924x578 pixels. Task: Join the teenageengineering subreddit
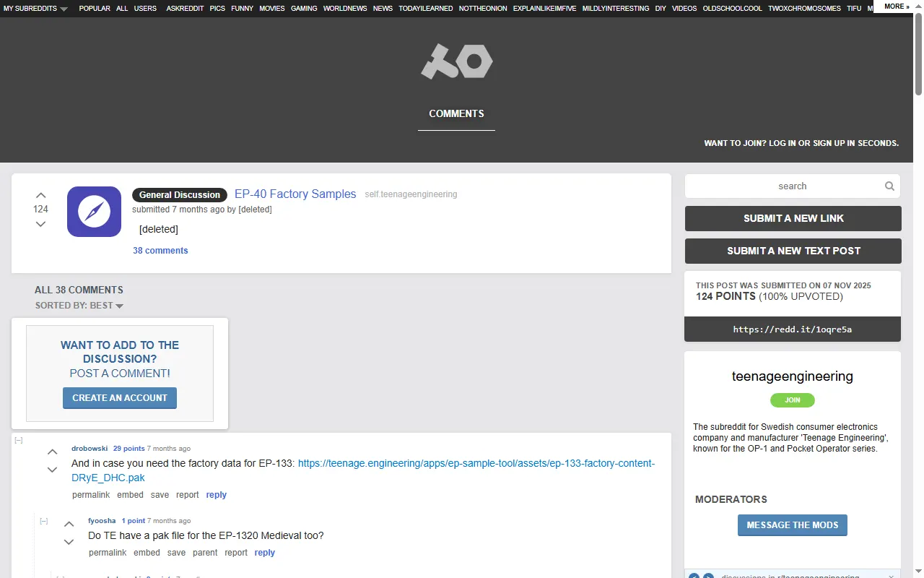793,400
